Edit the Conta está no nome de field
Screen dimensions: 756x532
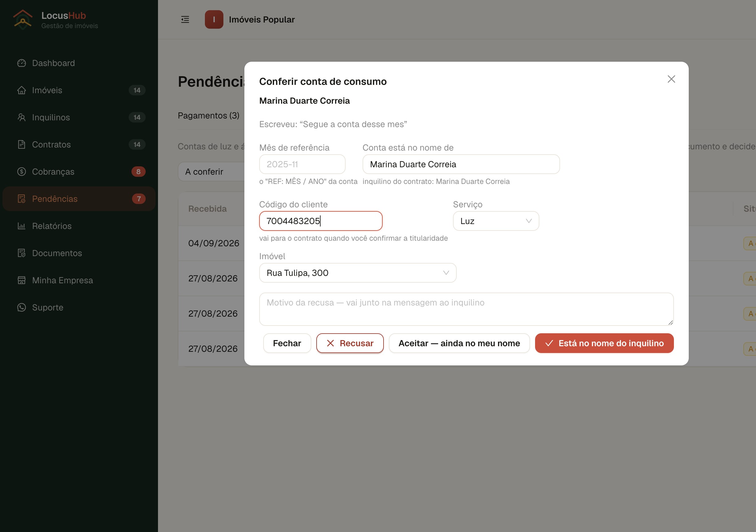coord(461,164)
